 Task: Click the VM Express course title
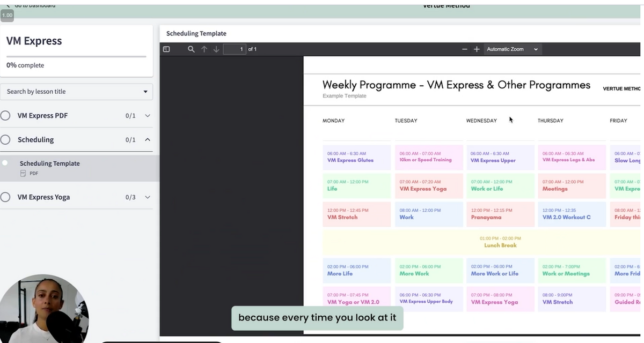coord(34,41)
